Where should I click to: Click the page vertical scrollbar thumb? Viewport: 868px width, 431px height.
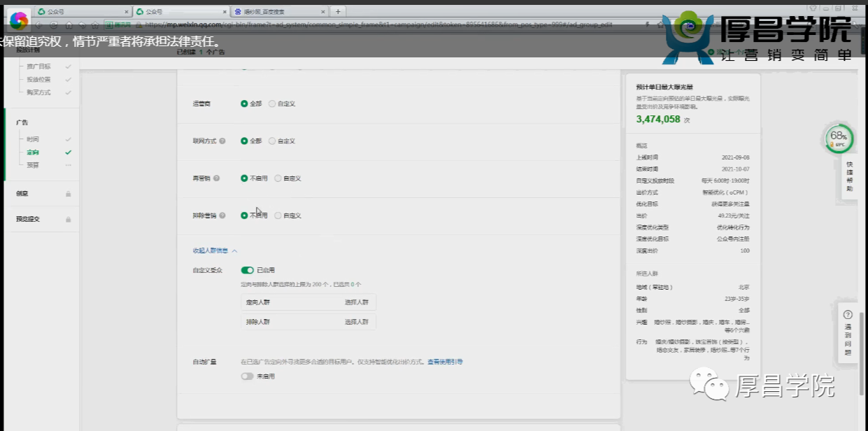tap(862, 353)
